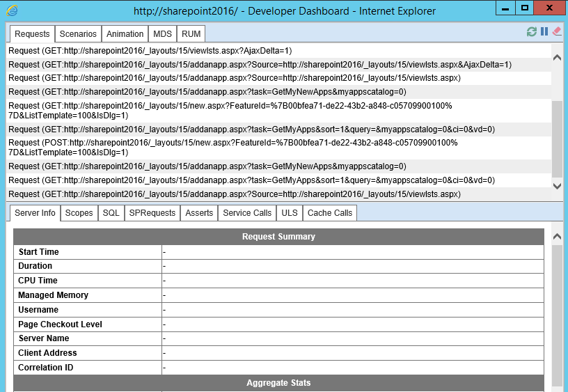This screenshot has height=392, width=568.
Task: Click the CPU Time row label
Action: click(x=38, y=281)
